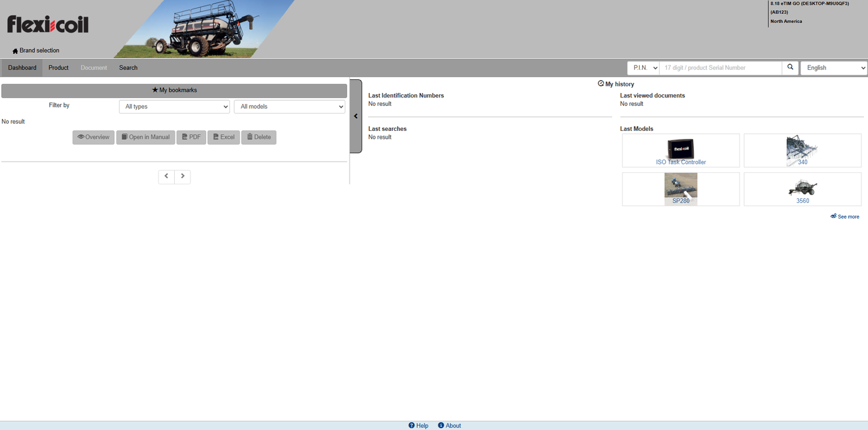The height and width of the screenshot is (430, 868).
Task: Click the Open in Manual button
Action: tap(146, 138)
